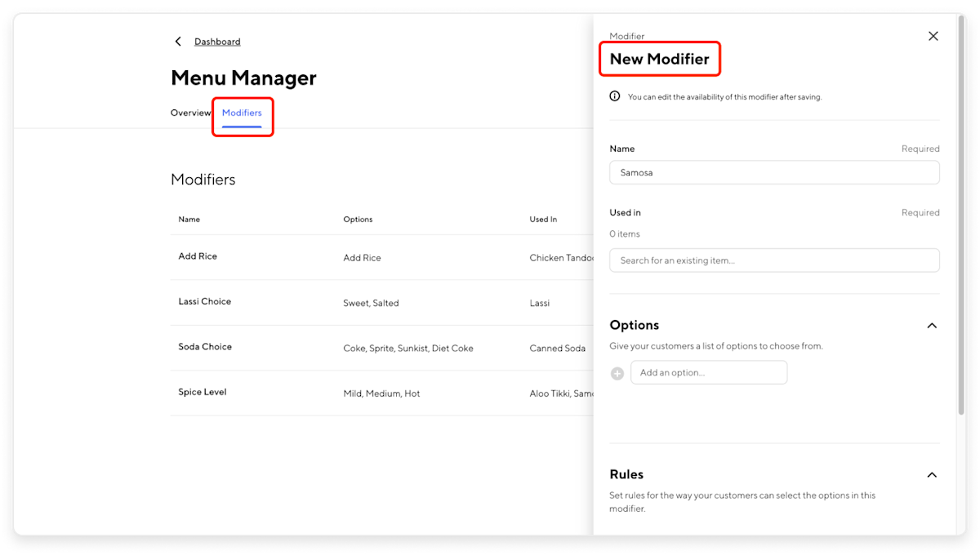Click the Options column header

pos(358,220)
